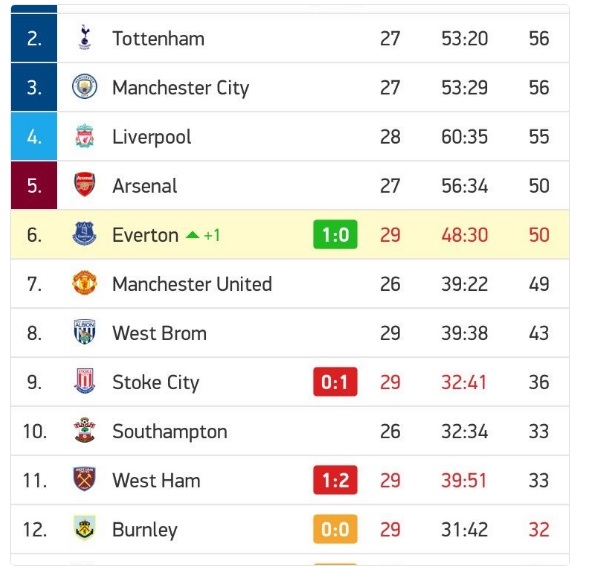This screenshot has height=566, width=593.
Task: Select the Arsenal row rank 5 marker
Action: pos(34,185)
